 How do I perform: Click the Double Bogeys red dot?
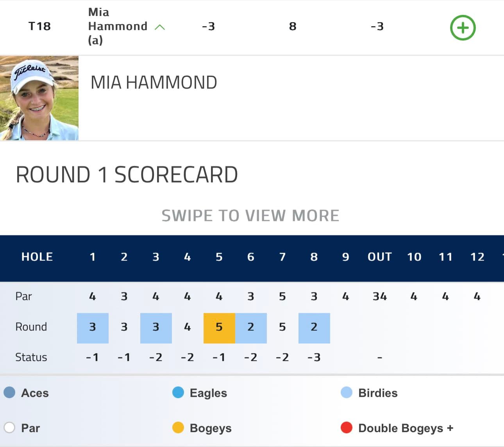[x=347, y=427]
